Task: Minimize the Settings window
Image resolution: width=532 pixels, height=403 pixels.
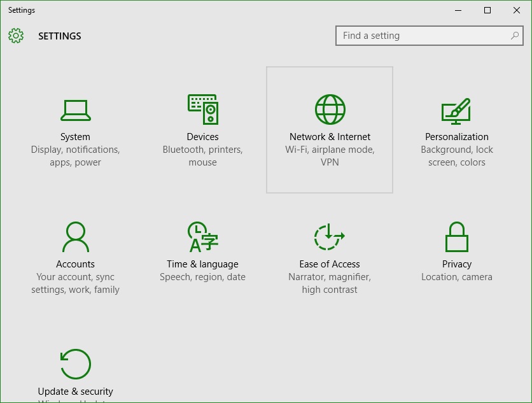Action: [x=458, y=10]
